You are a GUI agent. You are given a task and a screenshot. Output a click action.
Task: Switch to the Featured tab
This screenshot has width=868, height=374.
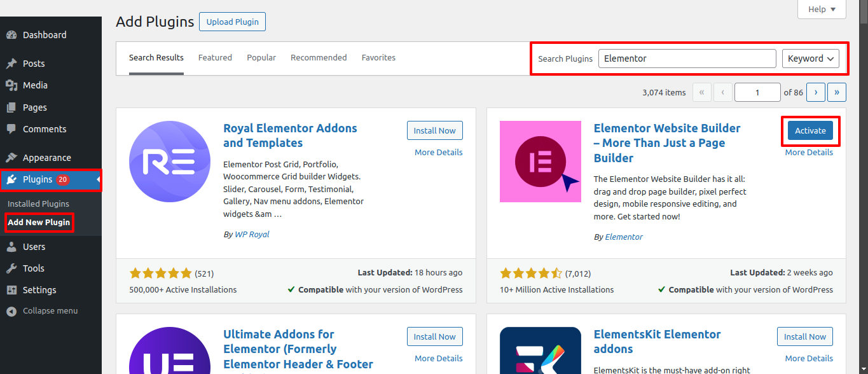click(x=215, y=58)
